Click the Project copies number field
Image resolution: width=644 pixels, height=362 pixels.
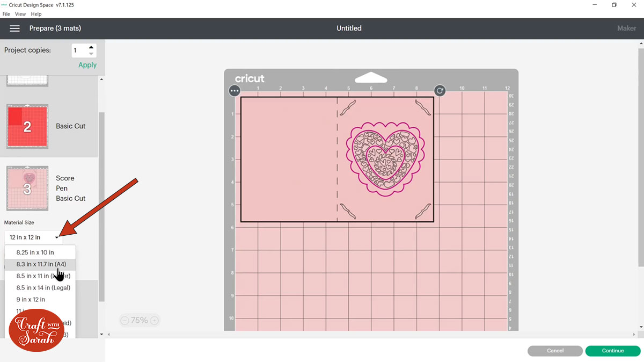pyautogui.click(x=79, y=50)
